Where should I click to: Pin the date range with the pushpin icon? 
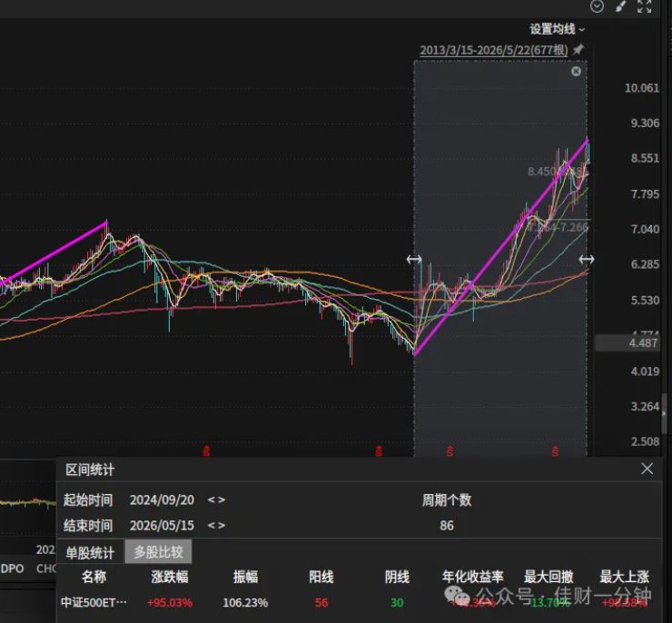[x=578, y=49]
